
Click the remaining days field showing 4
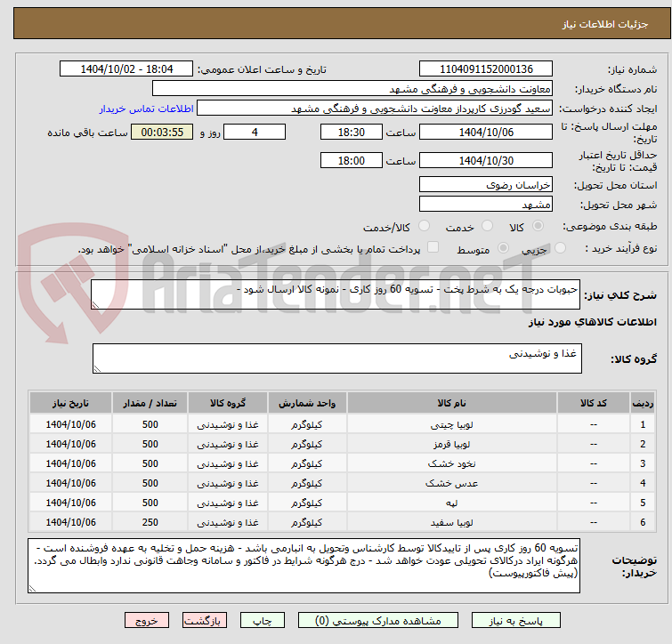point(255,132)
